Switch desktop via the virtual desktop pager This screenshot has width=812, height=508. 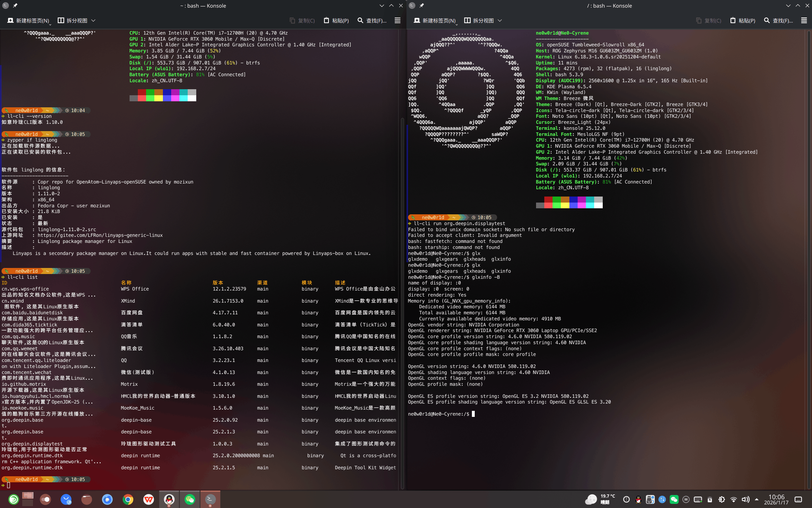[28, 499]
